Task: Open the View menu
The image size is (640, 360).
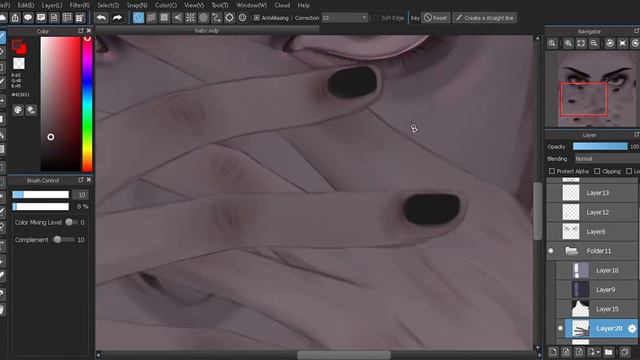Action: (194, 5)
